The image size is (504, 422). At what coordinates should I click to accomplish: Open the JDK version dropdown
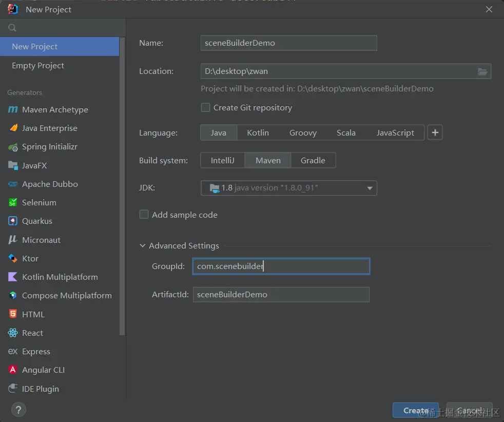(370, 188)
